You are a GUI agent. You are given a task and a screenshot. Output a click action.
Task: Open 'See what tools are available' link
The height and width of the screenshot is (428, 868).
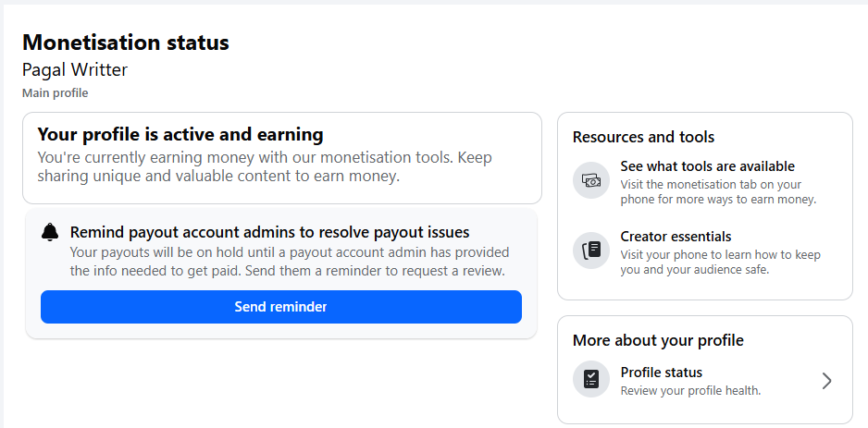[707, 166]
